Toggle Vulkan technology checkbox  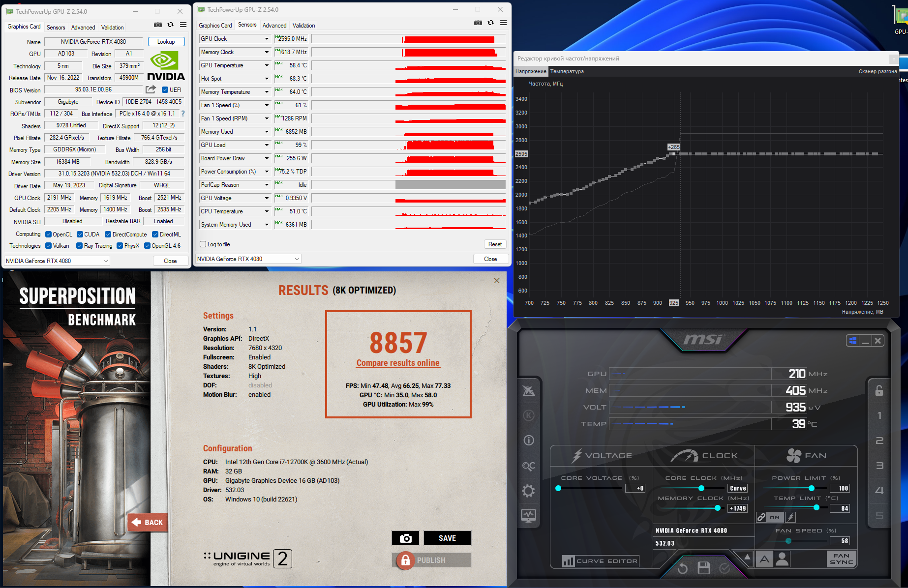tap(48, 246)
